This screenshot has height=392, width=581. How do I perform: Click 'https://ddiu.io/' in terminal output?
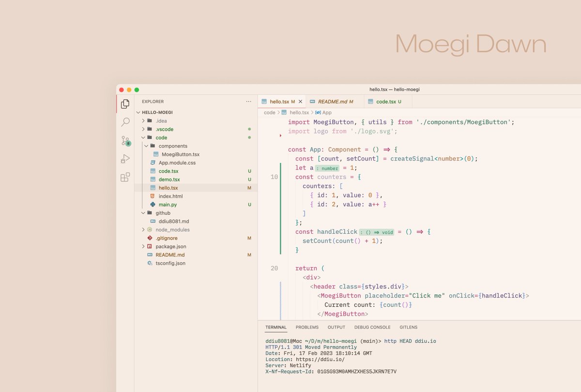click(321, 359)
